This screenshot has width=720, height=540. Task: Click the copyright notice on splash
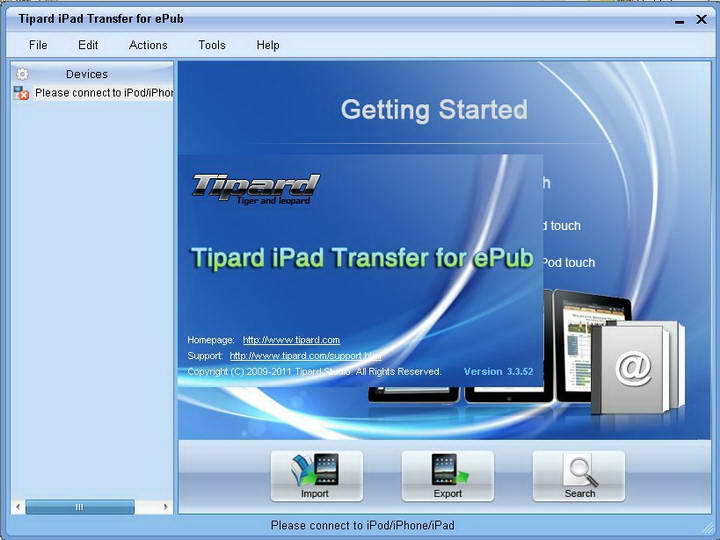click(x=314, y=371)
